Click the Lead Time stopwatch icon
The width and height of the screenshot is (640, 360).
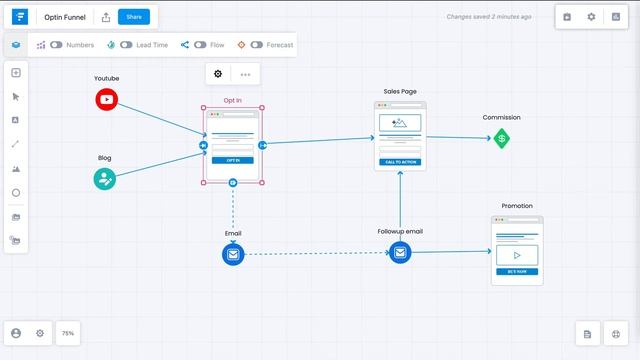coord(111,45)
